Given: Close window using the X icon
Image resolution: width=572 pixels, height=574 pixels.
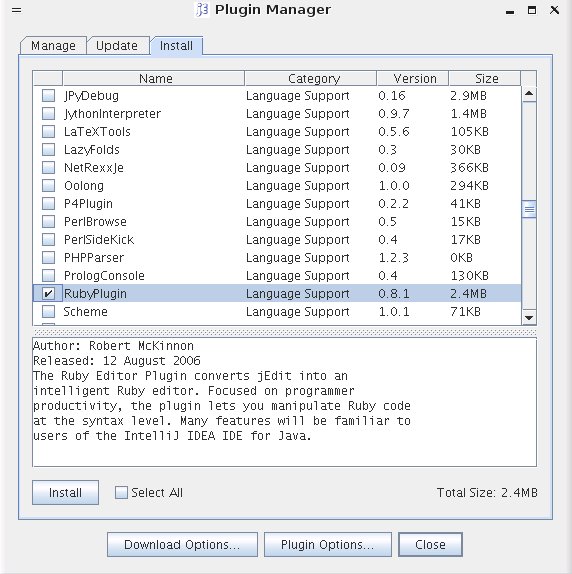Looking at the screenshot, I should [554, 10].
